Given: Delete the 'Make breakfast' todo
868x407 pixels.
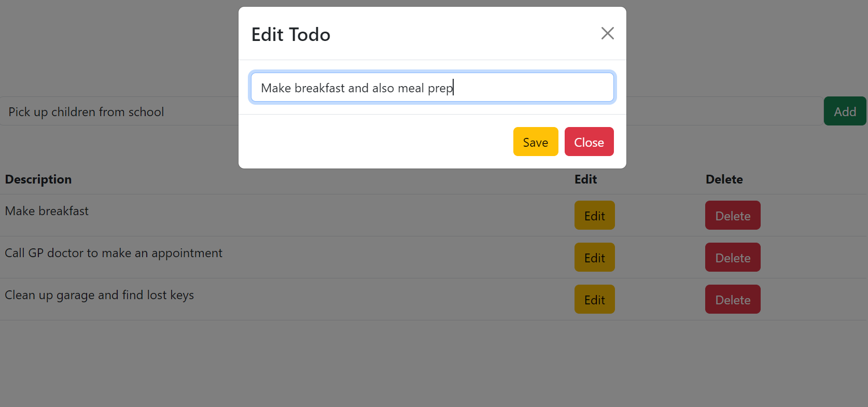Looking at the screenshot, I should [732, 215].
